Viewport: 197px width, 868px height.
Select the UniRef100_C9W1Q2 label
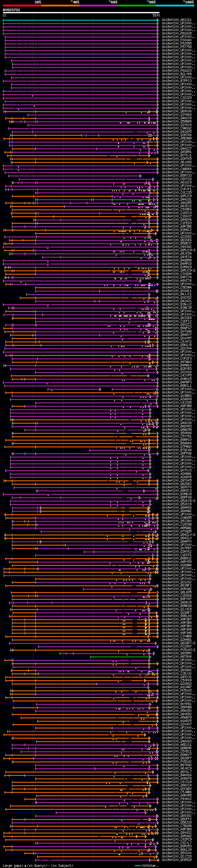point(177,128)
